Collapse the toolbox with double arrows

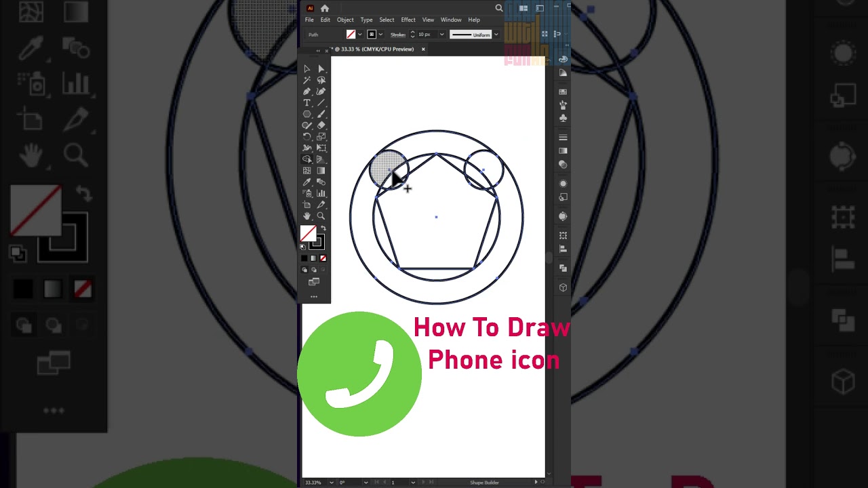click(318, 51)
